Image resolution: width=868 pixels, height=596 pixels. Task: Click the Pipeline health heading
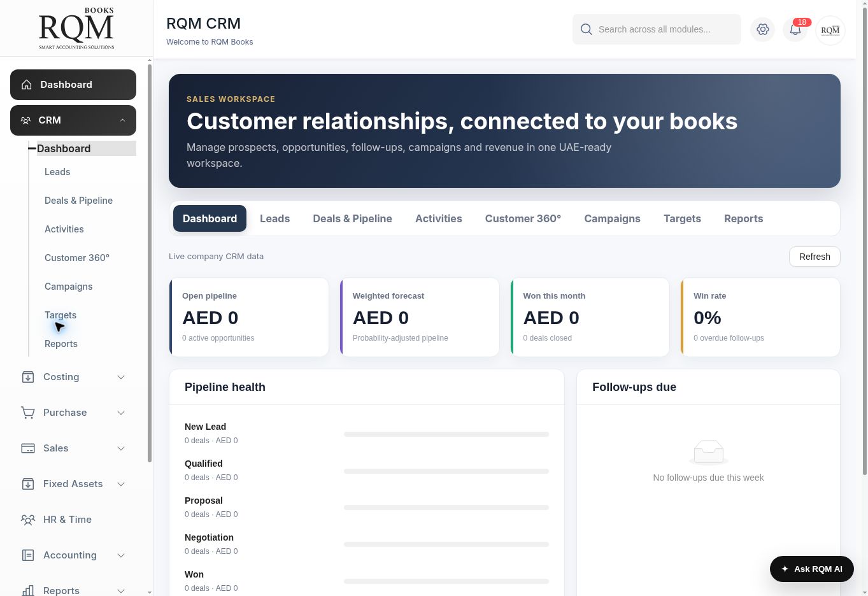[x=225, y=387]
